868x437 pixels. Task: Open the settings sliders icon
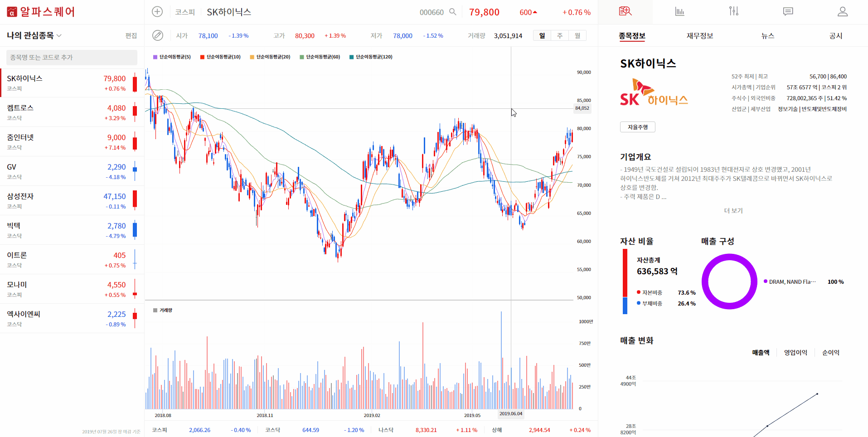coord(734,11)
